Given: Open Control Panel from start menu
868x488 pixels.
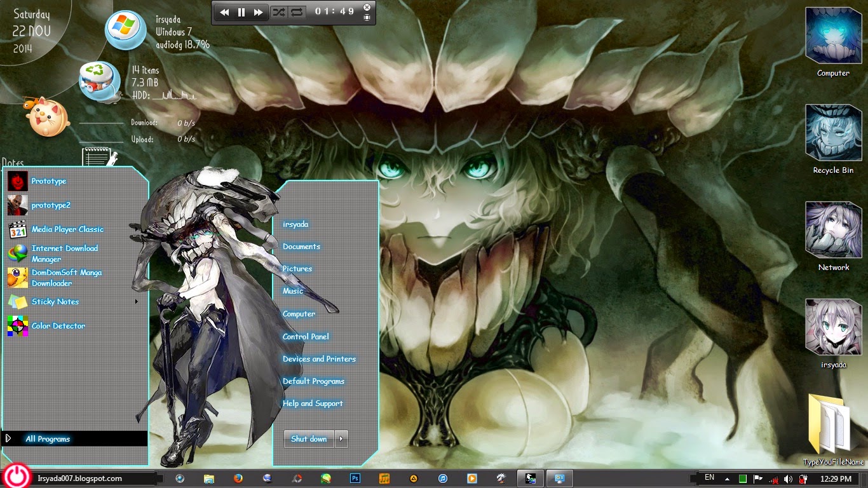Looking at the screenshot, I should pyautogui.click(x=306, y=337).
